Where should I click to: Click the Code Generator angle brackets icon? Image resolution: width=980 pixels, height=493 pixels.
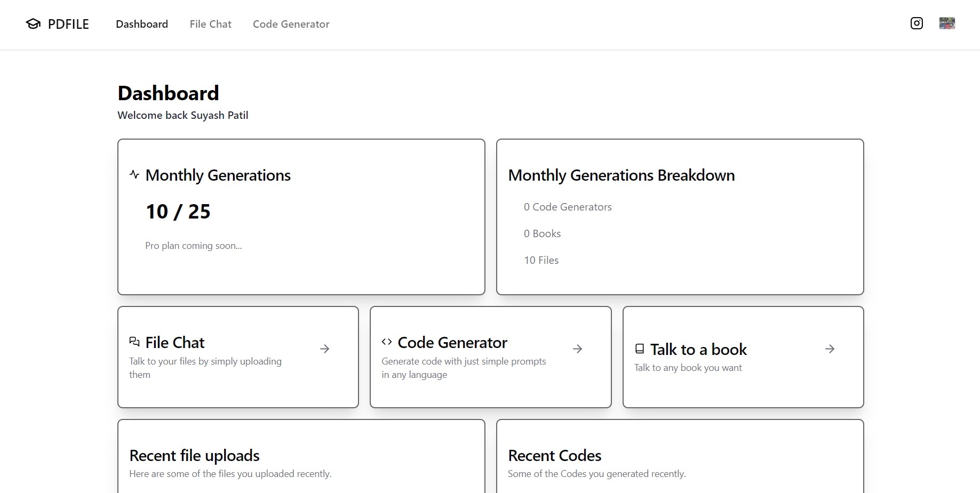click(387, 342)
